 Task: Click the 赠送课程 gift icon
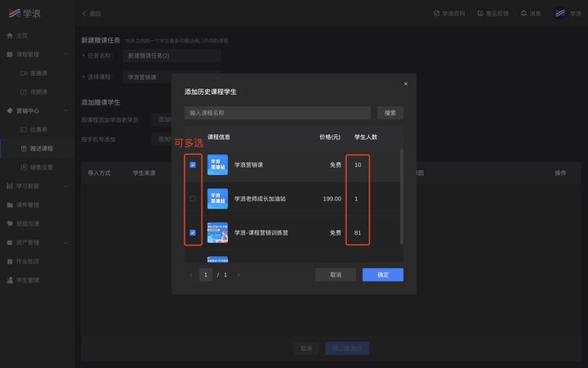[x=24, y=148]
